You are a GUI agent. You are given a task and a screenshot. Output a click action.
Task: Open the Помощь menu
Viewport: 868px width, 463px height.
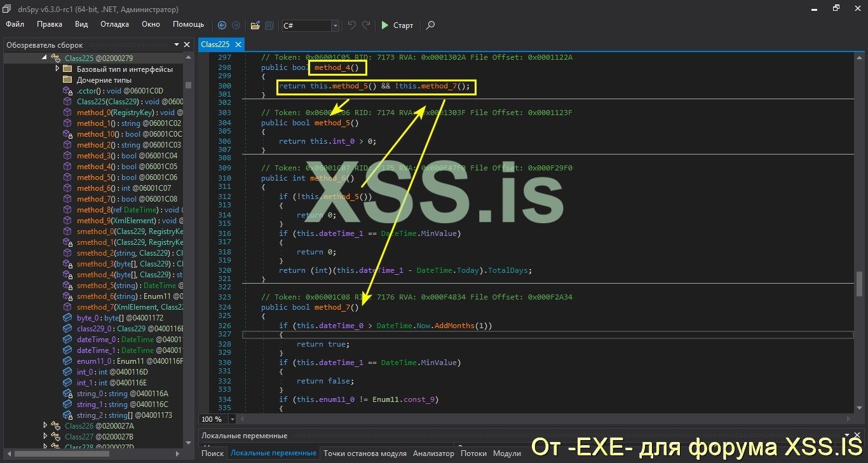point(189,24)
